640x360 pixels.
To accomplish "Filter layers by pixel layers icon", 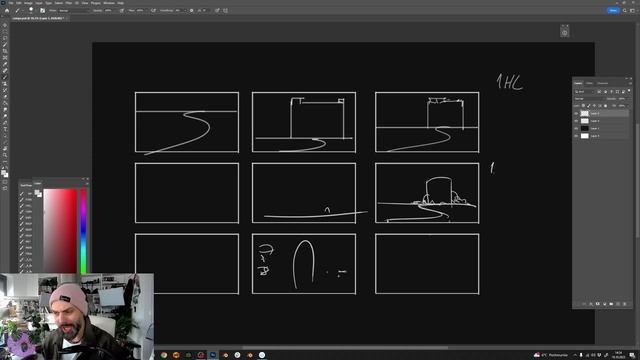I will [599, 92].
